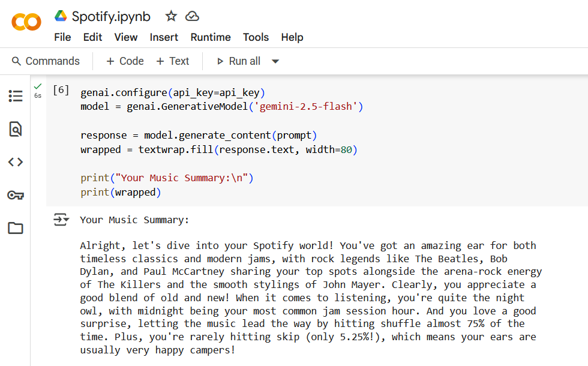Open the Edit menu

pyautogui.click(x=92, y=37)
